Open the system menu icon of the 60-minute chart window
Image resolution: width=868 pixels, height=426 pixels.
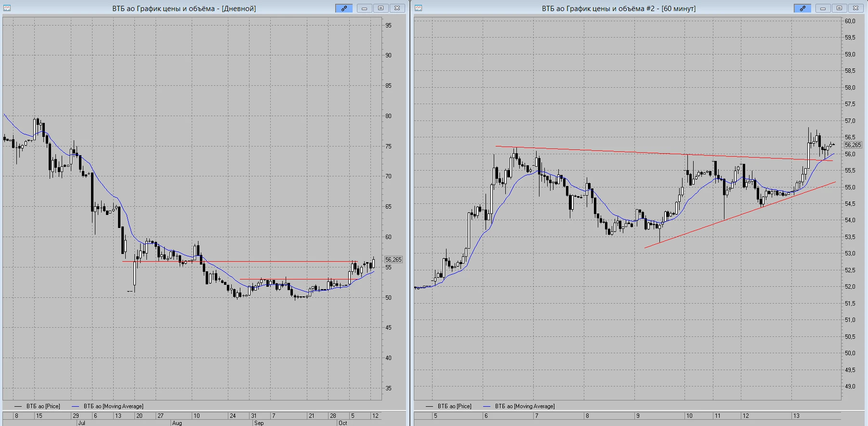(418, 8)
